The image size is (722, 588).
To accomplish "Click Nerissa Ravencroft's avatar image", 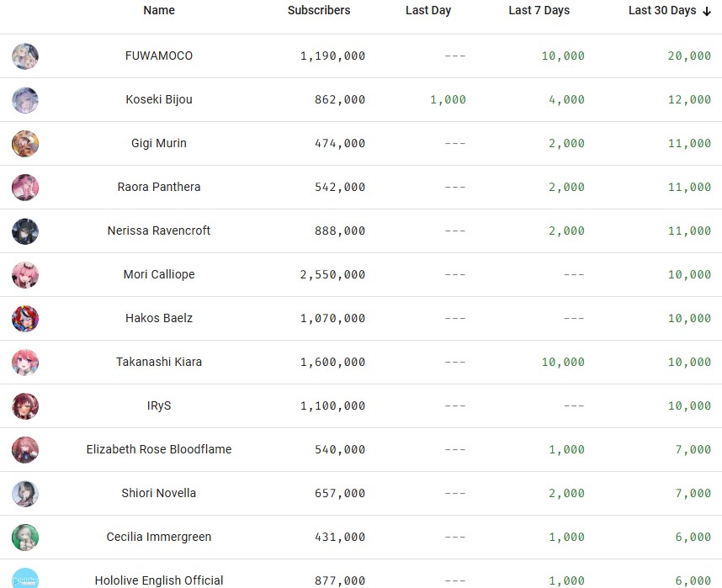I will [25, 231].
